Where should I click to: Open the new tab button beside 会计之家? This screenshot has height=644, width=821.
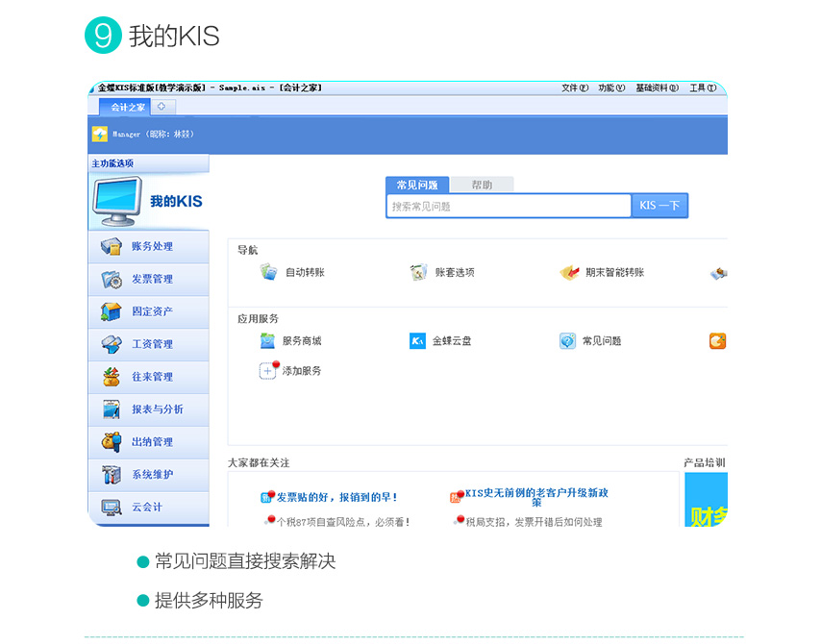(x=162, y=107)
